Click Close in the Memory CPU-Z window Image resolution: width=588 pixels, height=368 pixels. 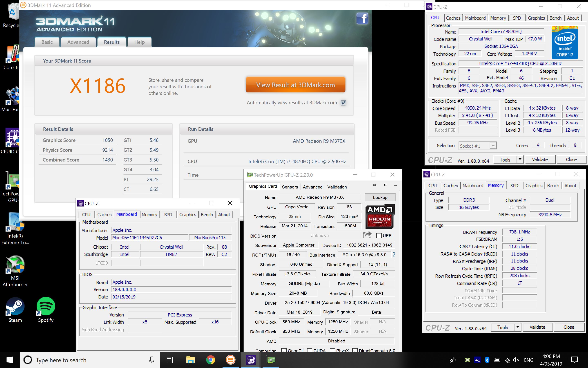click(x=569, y=327)
